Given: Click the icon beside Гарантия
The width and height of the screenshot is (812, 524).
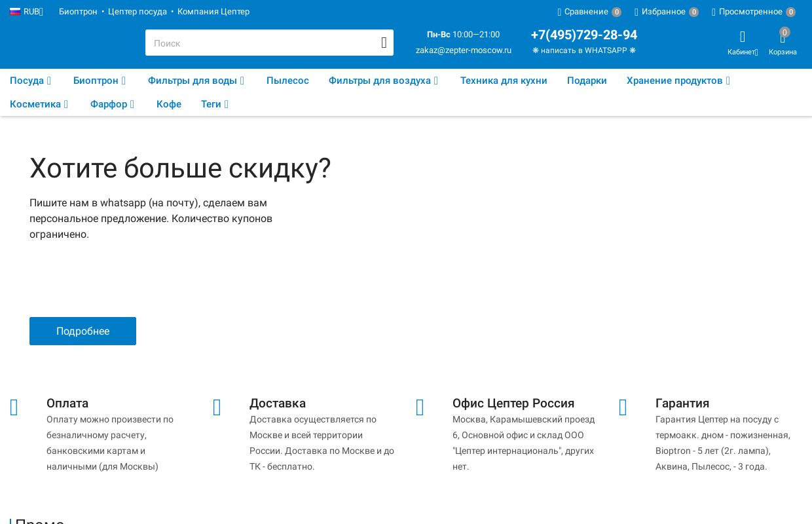Looking at the screenshot, I should tap(623, 408).
